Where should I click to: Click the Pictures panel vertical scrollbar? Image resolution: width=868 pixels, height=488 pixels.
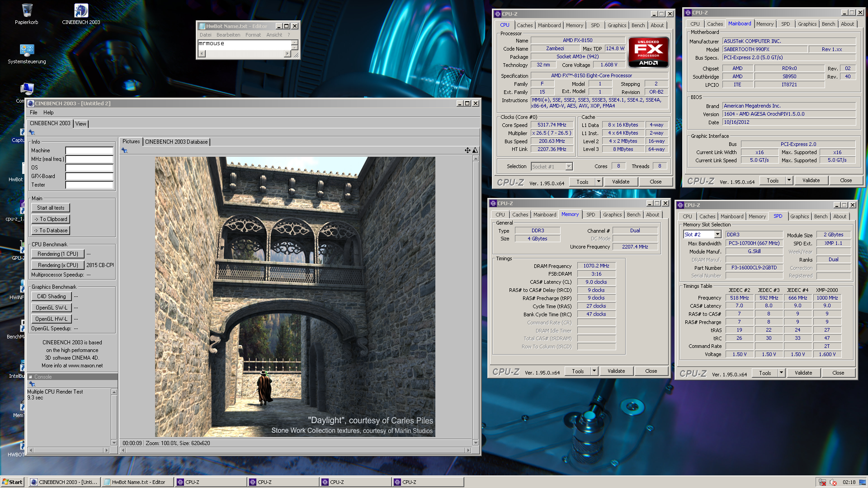click(x=476, y=300)
